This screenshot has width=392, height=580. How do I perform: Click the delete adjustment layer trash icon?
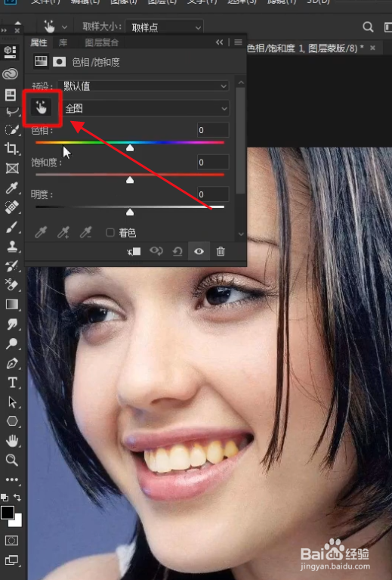pos(221,252)
